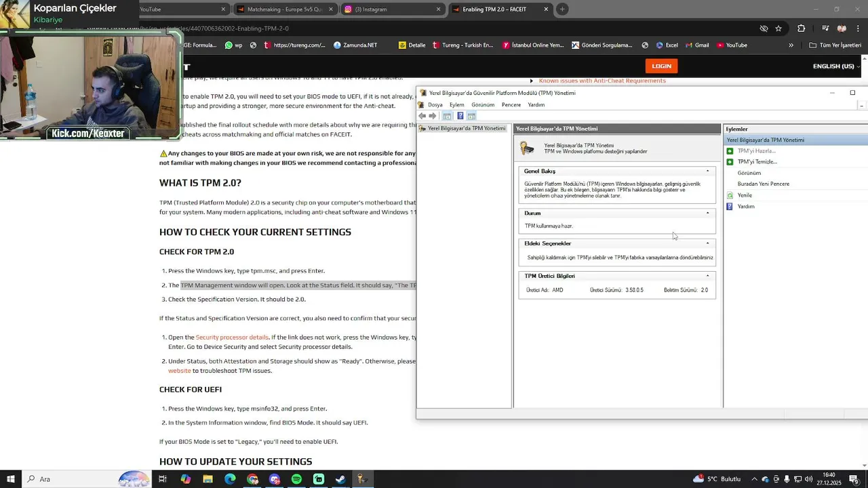
Task: Open the Chrome icon in taskbar
Action: click(x=252, y=479)
